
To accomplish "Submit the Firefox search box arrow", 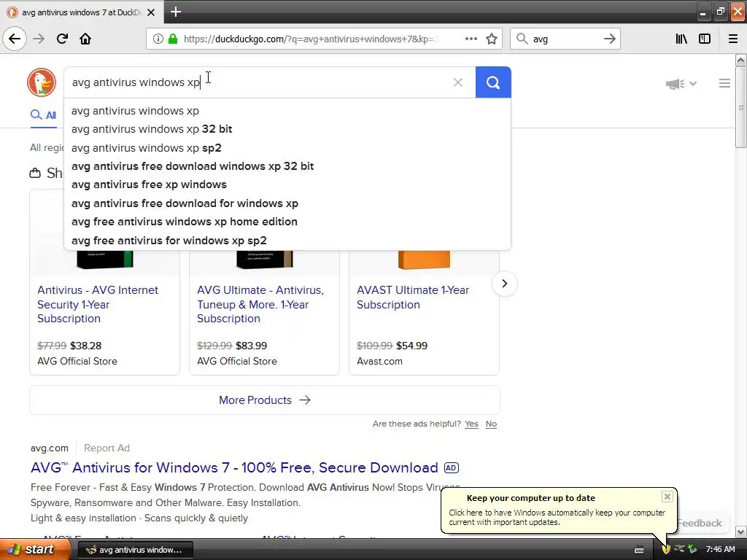I will click(x=609, y=39).
